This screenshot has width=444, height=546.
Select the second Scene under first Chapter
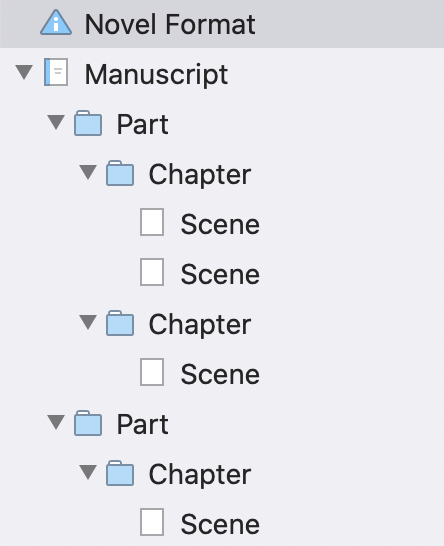220,274
